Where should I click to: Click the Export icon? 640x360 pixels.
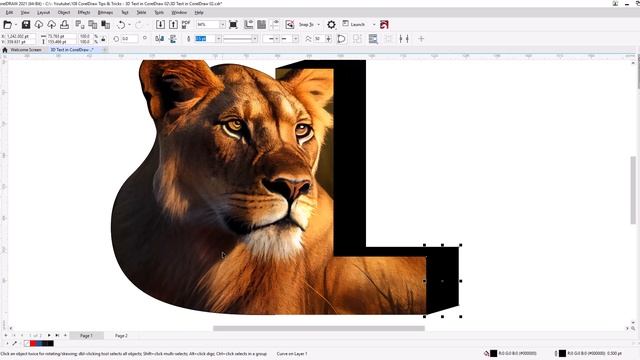173,25
